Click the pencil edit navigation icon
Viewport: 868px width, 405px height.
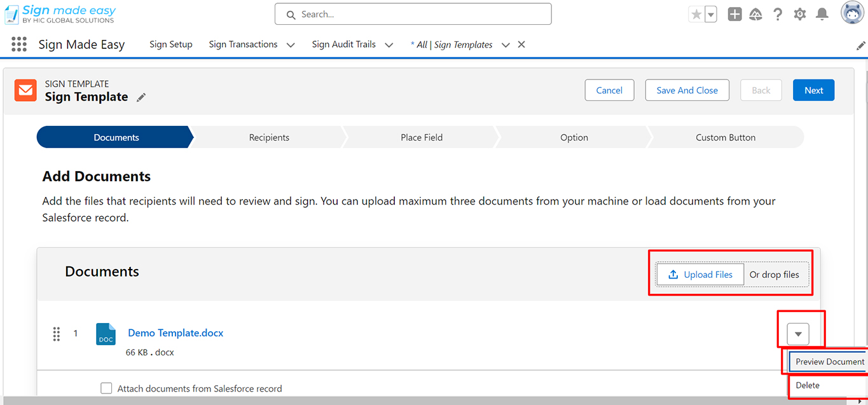pos(861,45)
